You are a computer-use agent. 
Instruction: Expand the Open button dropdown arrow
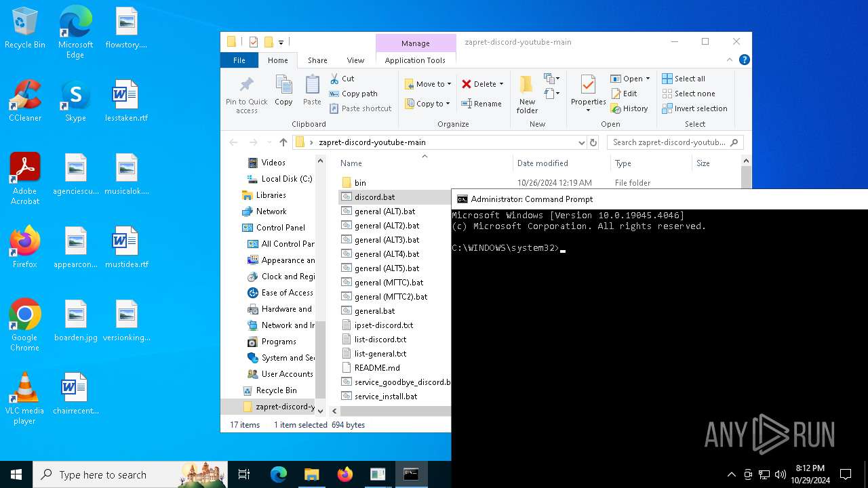click(648, 79)
